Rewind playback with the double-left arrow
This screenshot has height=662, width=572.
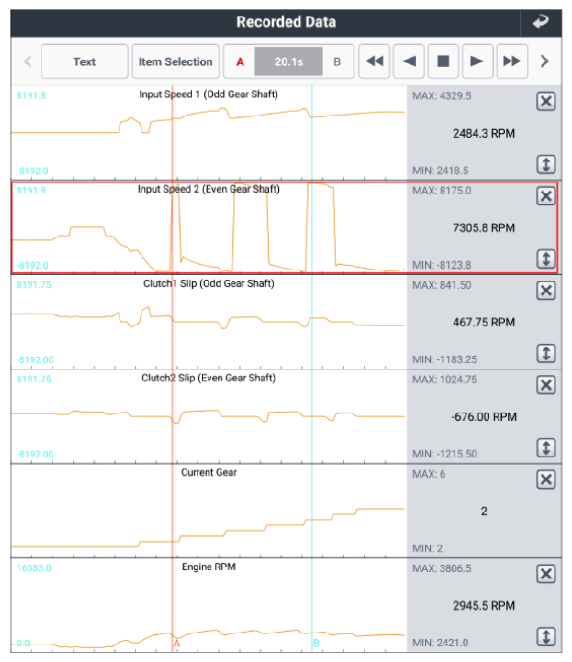(374, 62)
